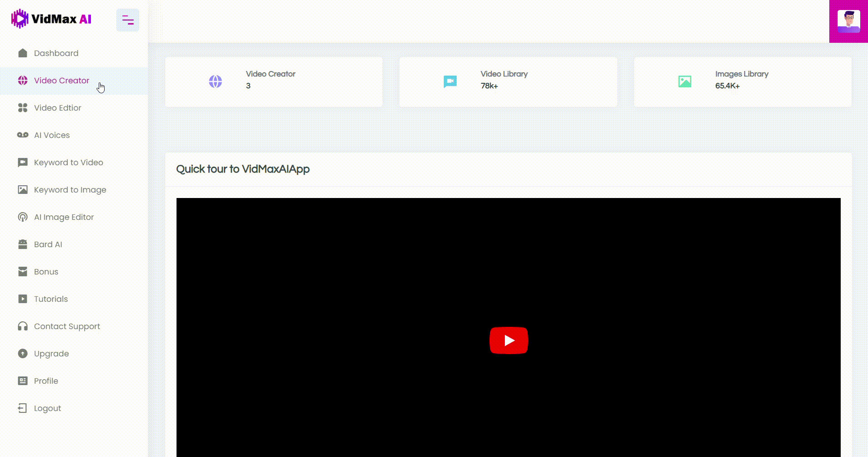Open Video Creator from the sidebar

tap(61, 81)
